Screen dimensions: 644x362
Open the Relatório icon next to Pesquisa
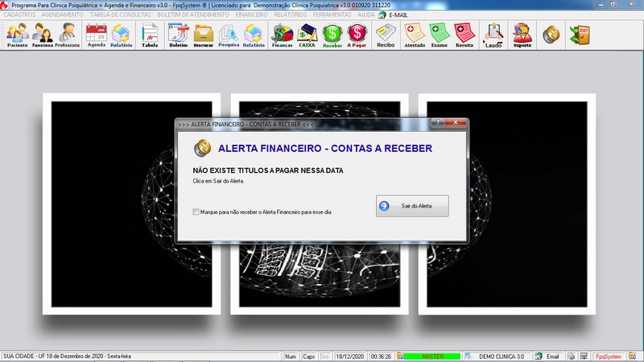pyautogui.click(x=254, y=35)
